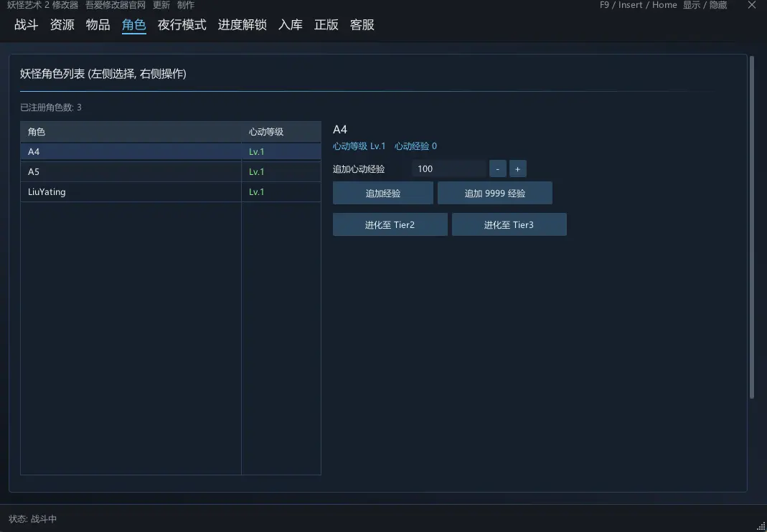
Task: Select the 夜行模式 tab
Action: coord(182,25)
